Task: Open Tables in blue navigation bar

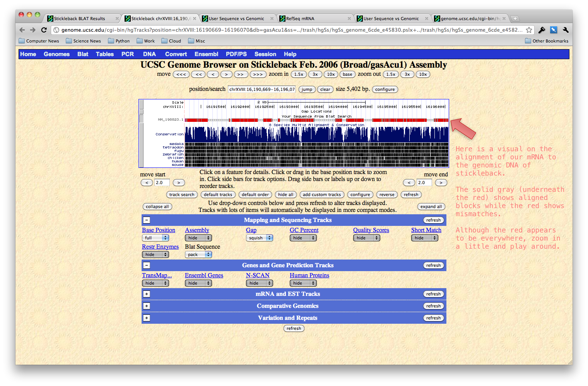Action: [x=105, y=54]
